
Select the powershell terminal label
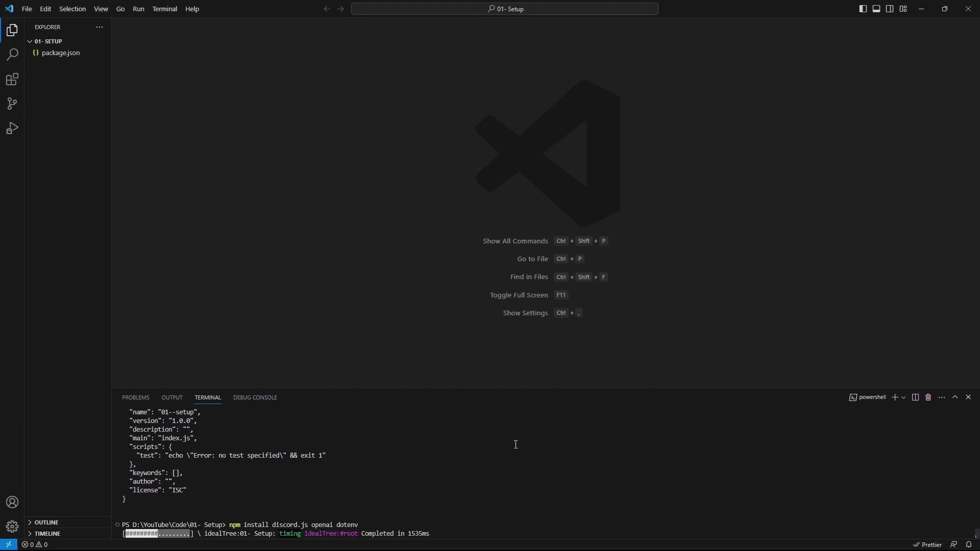coord(867,397)
